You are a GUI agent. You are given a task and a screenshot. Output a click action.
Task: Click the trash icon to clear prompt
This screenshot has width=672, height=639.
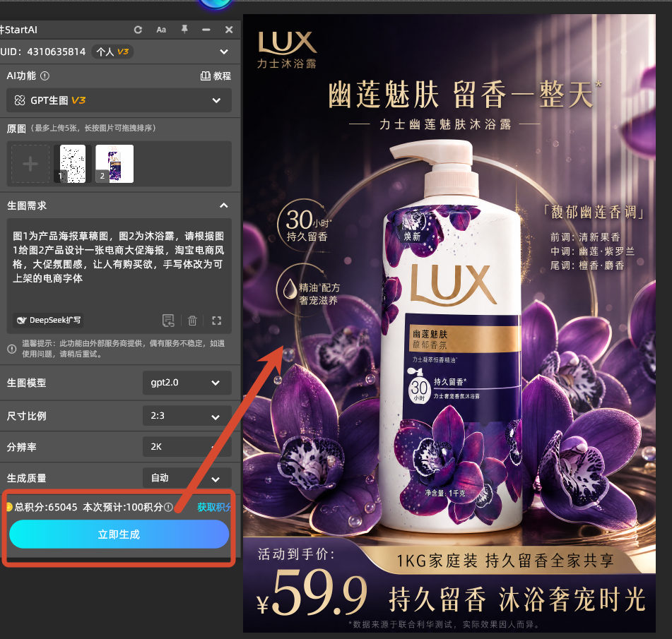coord(192,321)
